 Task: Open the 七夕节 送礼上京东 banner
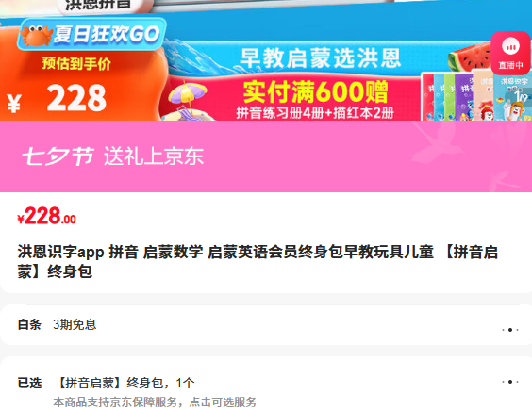(266, 156)
